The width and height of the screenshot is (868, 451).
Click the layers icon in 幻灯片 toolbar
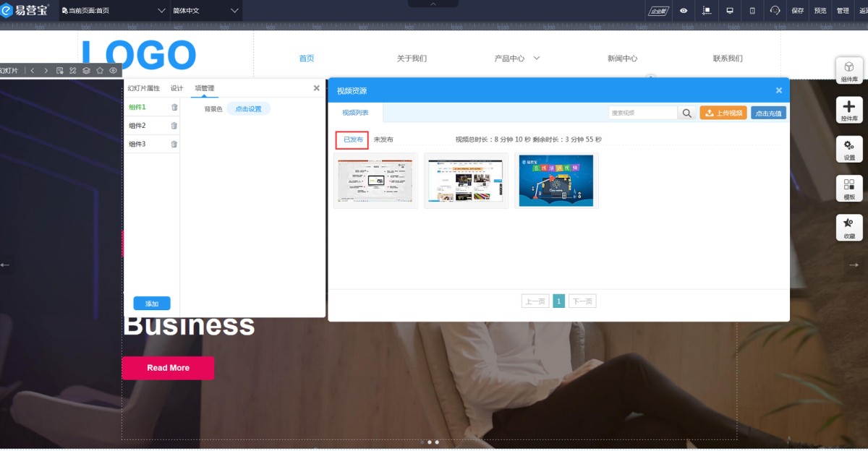tap(86, 71)
